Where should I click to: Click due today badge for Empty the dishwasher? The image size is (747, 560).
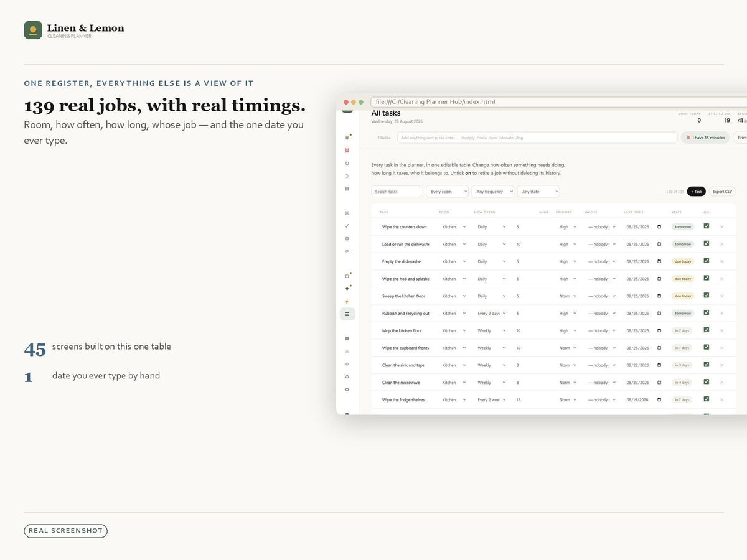[683, 261]
